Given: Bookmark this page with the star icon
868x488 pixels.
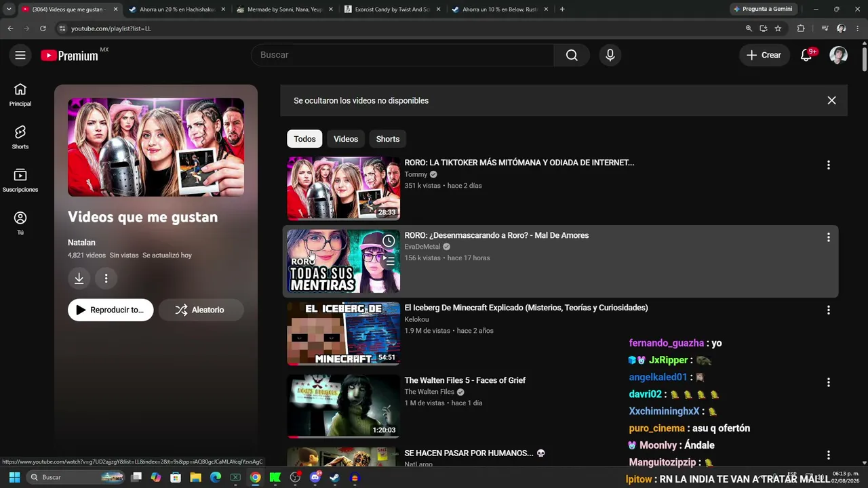Looking at the screenshot, I should coord(778,28).
